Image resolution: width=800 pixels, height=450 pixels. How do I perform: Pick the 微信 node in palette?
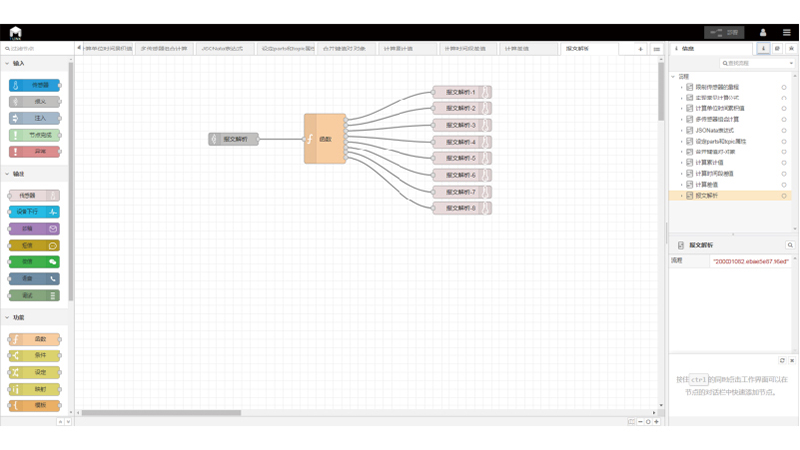[x=34, y=262]
